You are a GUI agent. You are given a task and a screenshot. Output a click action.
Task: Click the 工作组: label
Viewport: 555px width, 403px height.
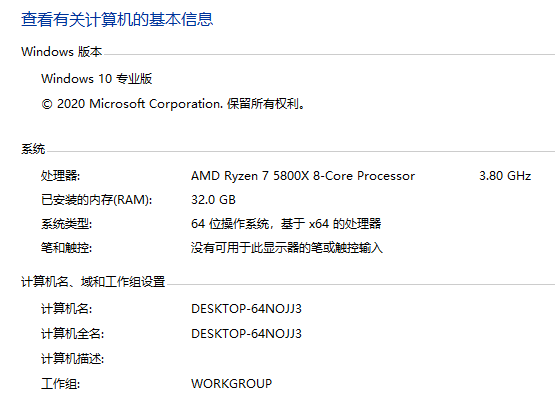pos(61,384)
